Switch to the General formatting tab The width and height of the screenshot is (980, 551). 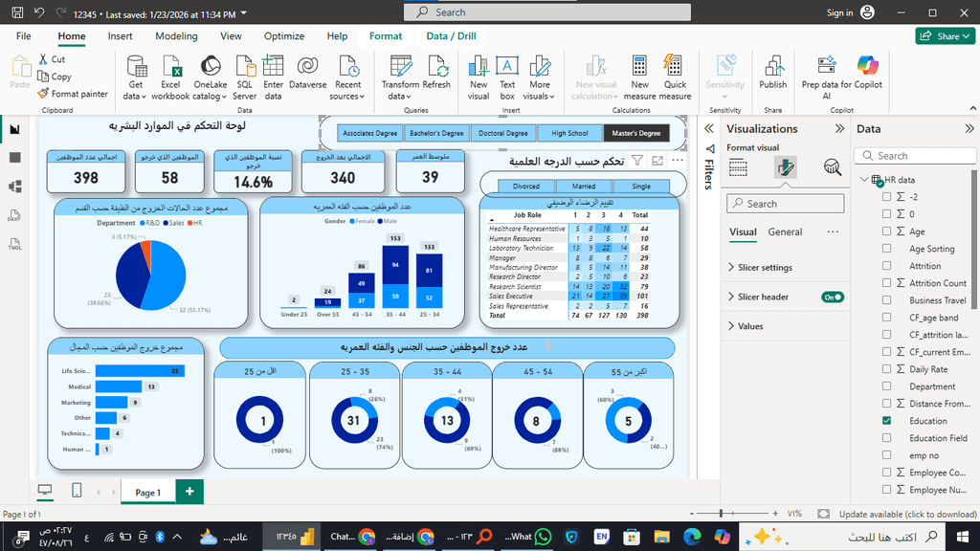tap(785, 232)
